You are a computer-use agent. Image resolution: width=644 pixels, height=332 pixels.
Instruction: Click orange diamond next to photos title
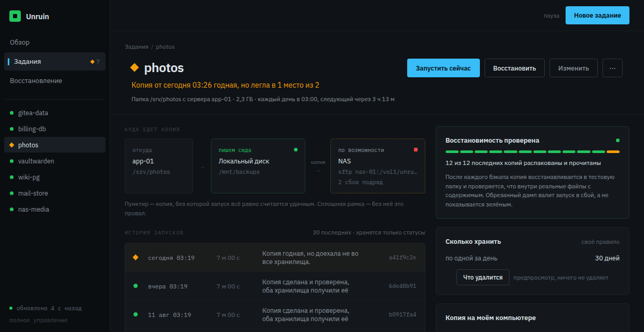pyautogui.click(x=135, y=67)
